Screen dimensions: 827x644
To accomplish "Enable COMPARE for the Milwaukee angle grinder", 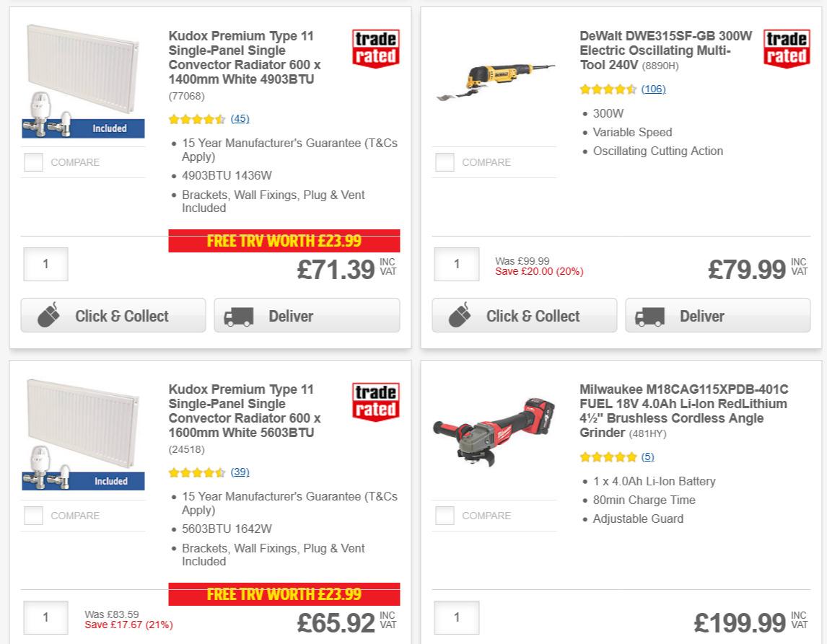I will pyautogui.click(x=444, y=516).
